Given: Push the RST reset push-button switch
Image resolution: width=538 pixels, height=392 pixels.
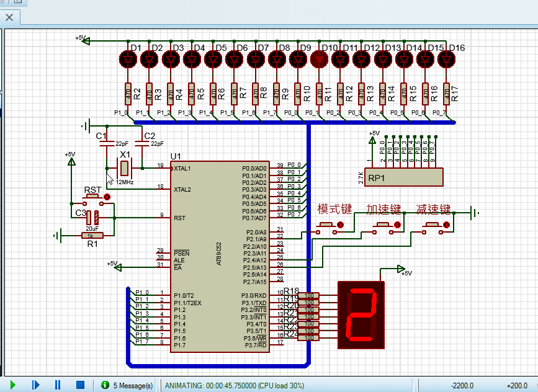Looking at the screenshot, I should [x=92, y=200].
